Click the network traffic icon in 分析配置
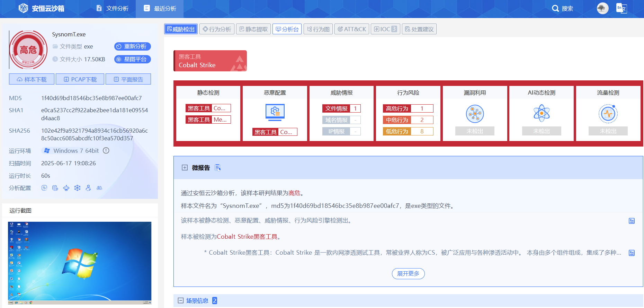This screenshot has width=644, height=308. 44,188
